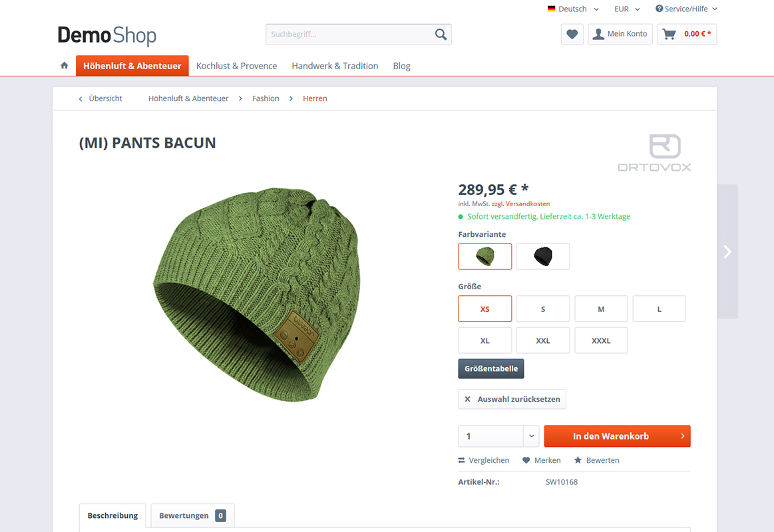Open the Deutsch language dropdown
The height and width of the screenshot is (532, 774).
[x=573, y=9]
